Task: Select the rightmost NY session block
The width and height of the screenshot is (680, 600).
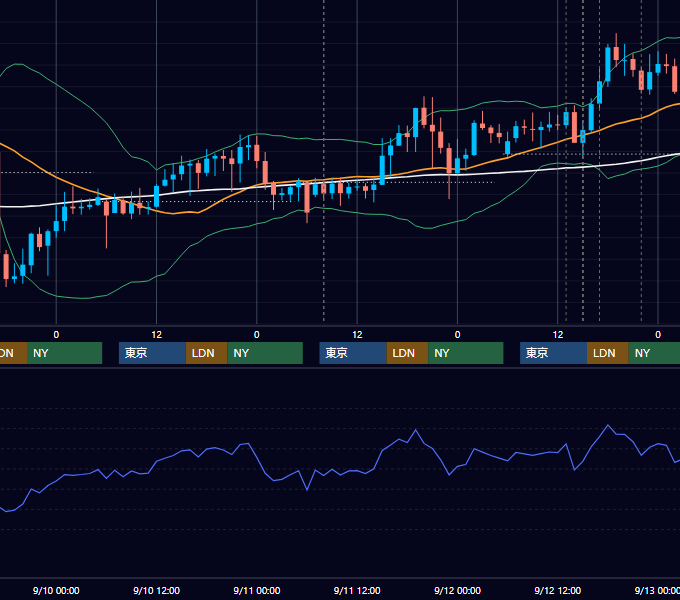Action: pos(654,353)
